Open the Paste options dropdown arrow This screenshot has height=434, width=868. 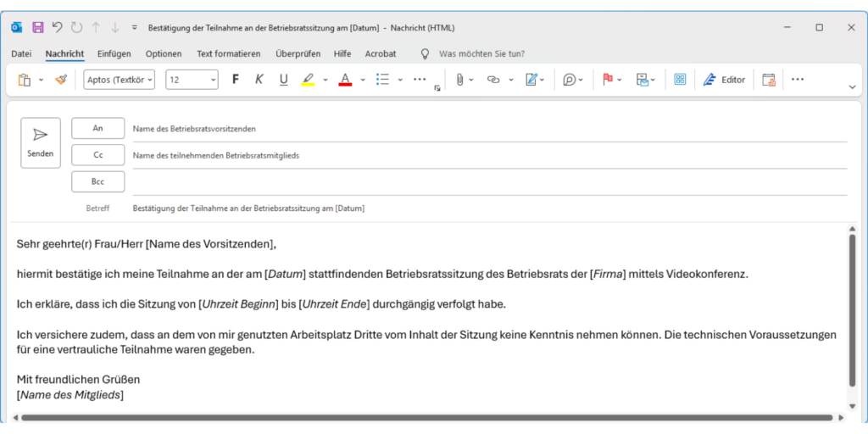point(41,80)
